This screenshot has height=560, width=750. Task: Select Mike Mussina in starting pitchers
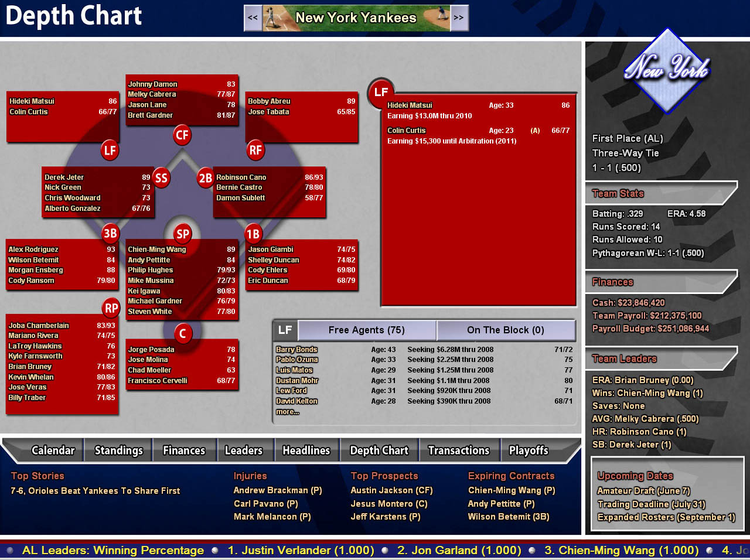151,281
